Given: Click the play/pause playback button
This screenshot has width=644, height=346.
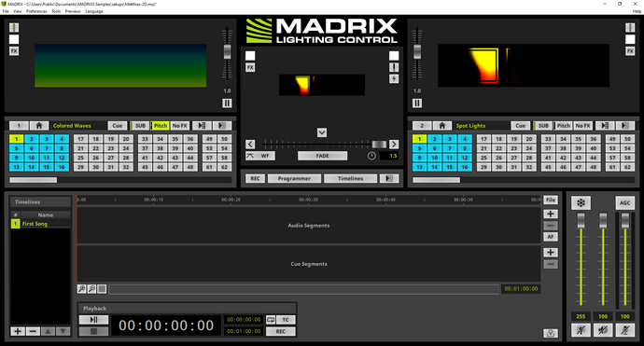Looking at the screenshot, I should [x=93, y=319].
